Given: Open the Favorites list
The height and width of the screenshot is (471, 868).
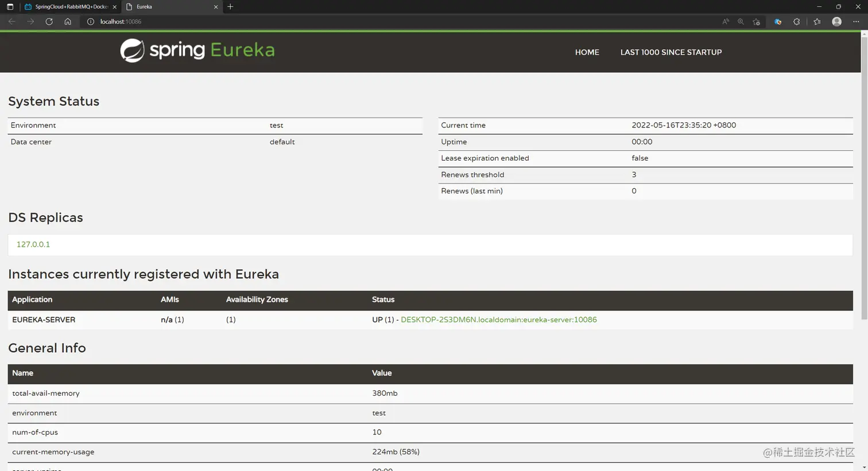Looking at the screenshot, I should tap(817, 22).
